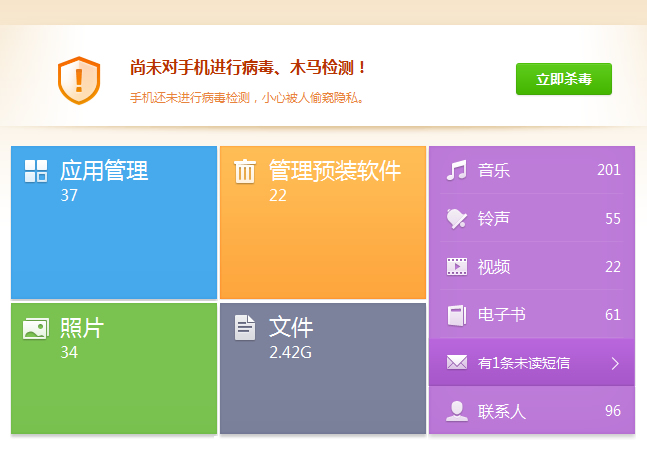Viewport: 647px width, 468px height.
Task: Click the music note icon
Action: tap(457, 170)
